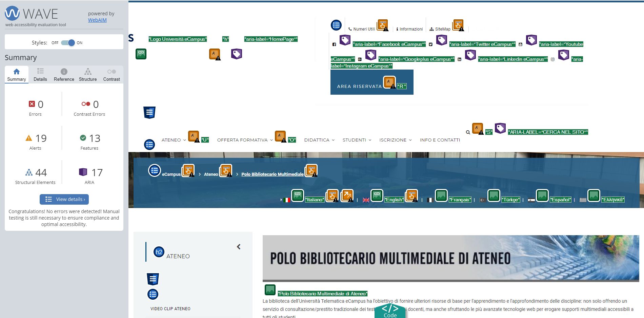Switch to the Details tab

[x=40, y=75]
